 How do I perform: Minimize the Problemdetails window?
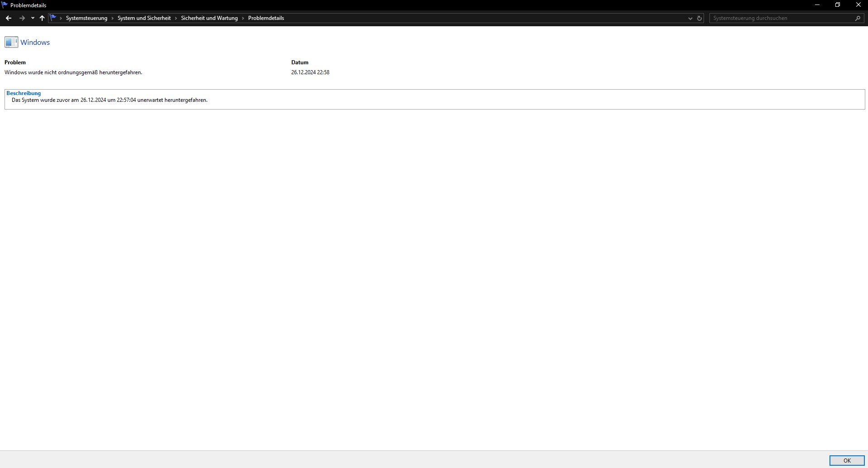817,5
